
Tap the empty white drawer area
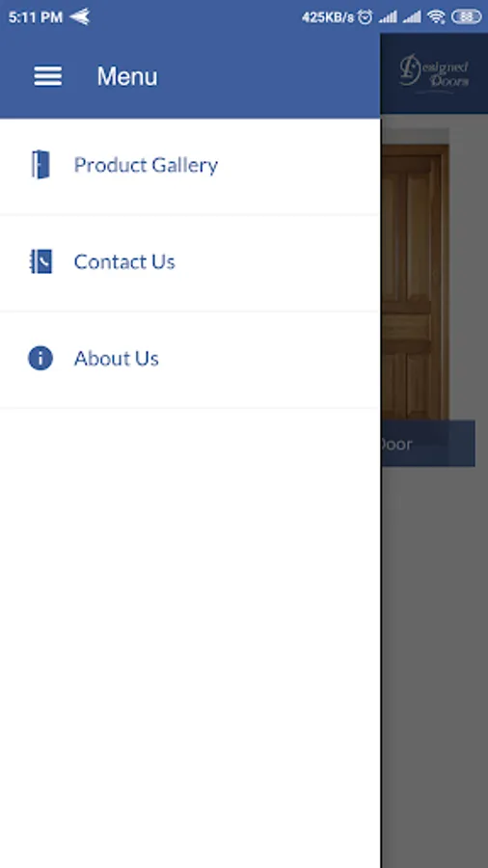[190, 637]
